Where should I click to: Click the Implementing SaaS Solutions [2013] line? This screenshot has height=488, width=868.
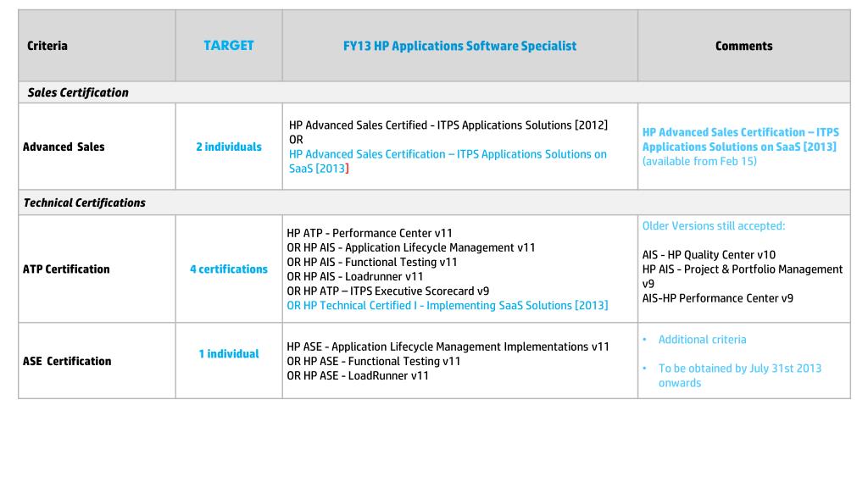pyautogui.click(x=448, y=305)
